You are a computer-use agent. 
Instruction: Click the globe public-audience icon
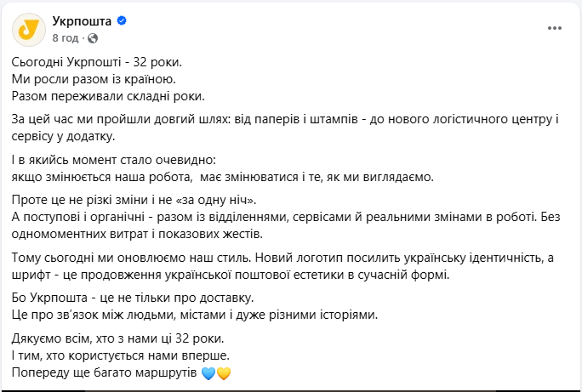92,37
